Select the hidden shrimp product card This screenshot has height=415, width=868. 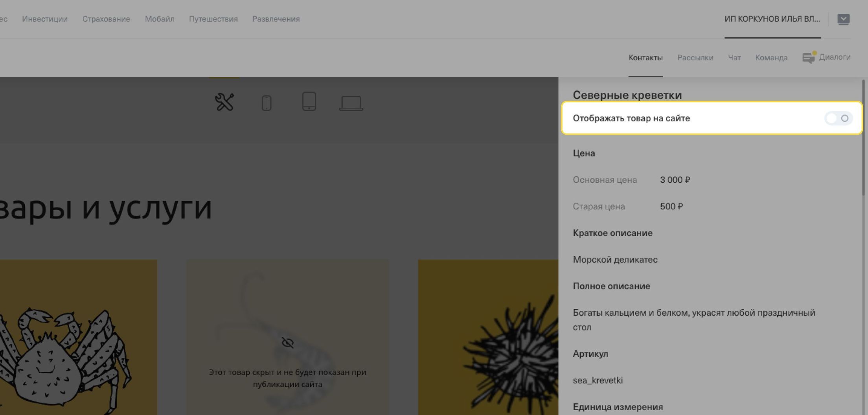[x=287, y=337]
